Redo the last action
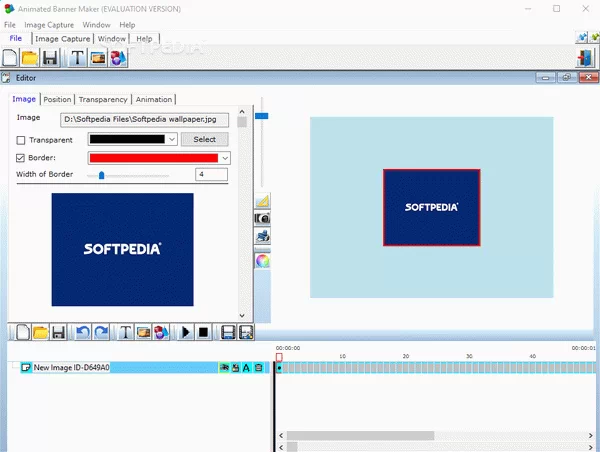600x452 pixels. click(101, 332)
